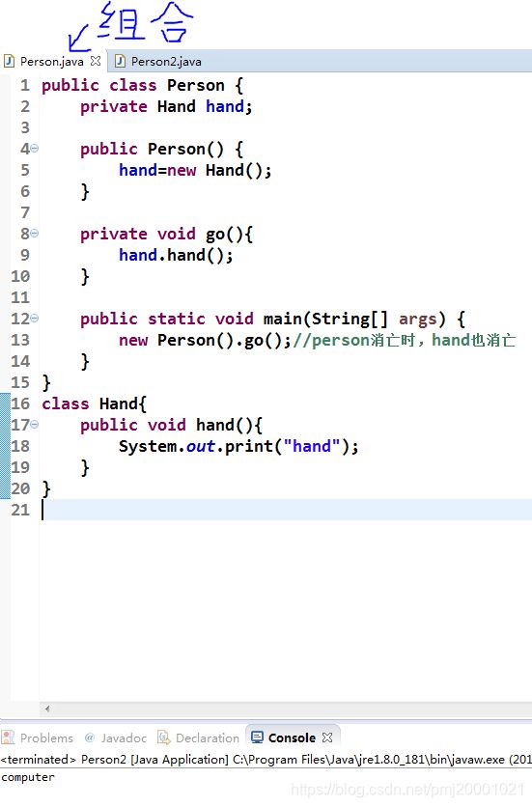Collapse the main method fold at line 12

35,319
